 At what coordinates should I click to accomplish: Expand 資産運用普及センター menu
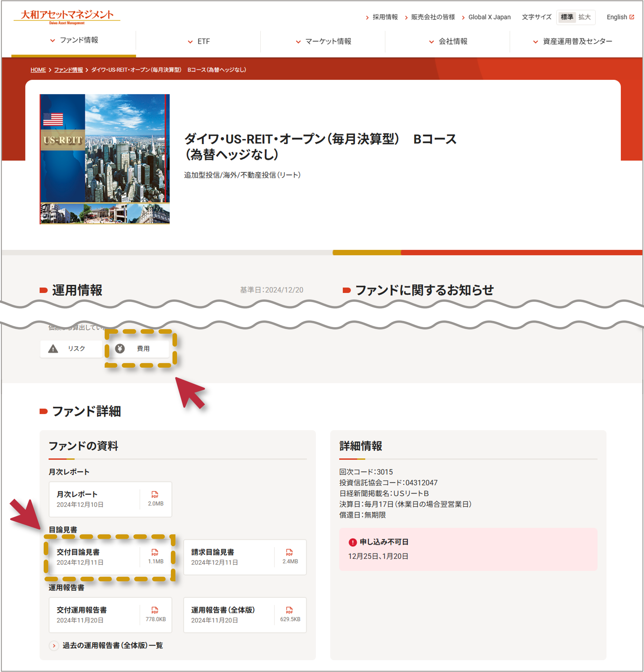(x=572, y=41)
